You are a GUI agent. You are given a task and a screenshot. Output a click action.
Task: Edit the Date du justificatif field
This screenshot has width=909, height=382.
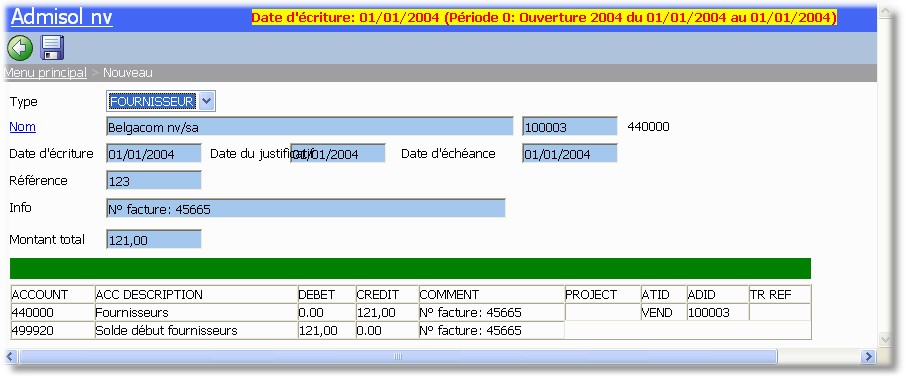coord(337,154)
